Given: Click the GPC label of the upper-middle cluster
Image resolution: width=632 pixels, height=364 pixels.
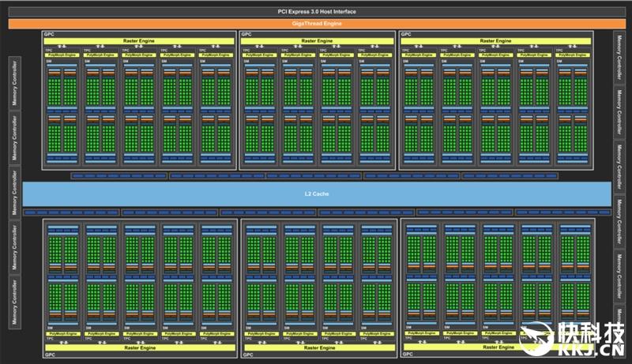Looking at the screenshot, I should (246, 34).
